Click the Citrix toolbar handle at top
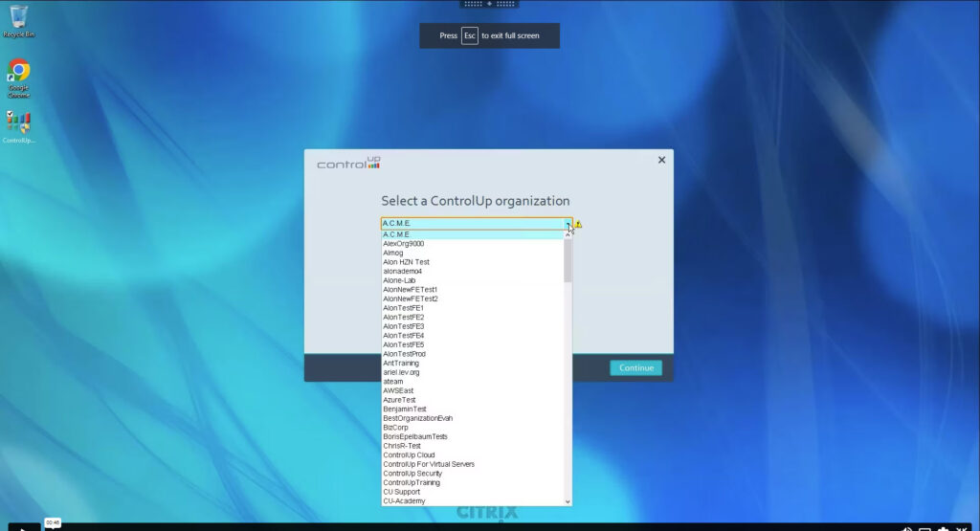 489,4
